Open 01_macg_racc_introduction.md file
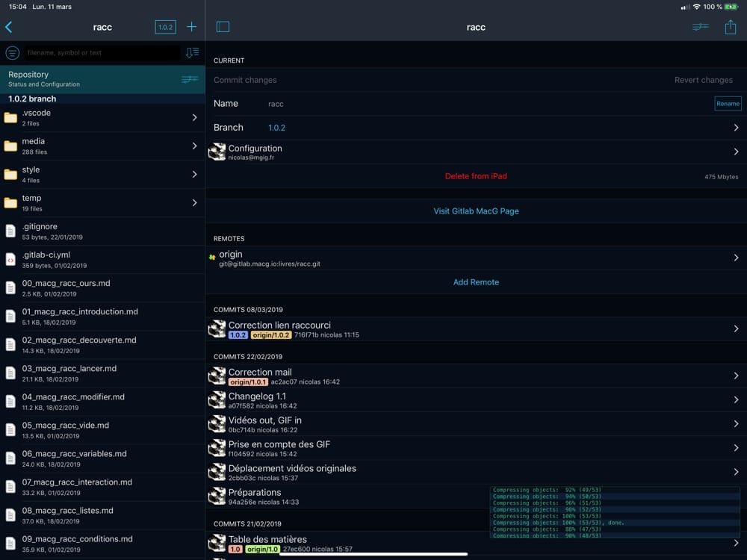This screenshot has width=747, height=560. tap(102, 317)
